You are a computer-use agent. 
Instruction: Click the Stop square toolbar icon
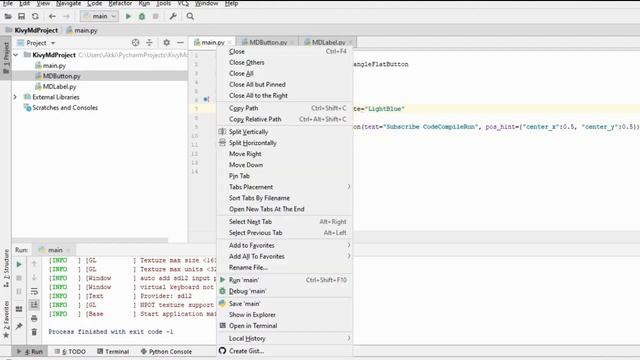click(x=156, y=16)
